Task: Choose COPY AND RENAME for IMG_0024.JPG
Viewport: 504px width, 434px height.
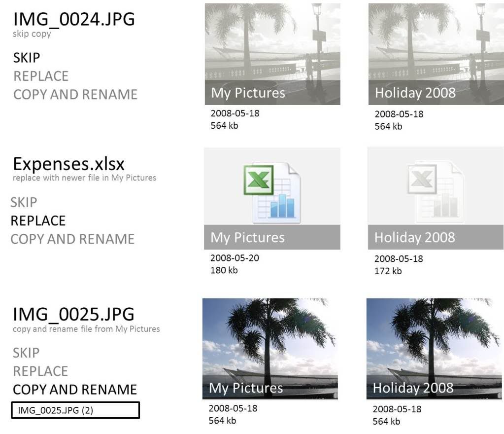Action: pyautogui.click(x=75, y=95)
